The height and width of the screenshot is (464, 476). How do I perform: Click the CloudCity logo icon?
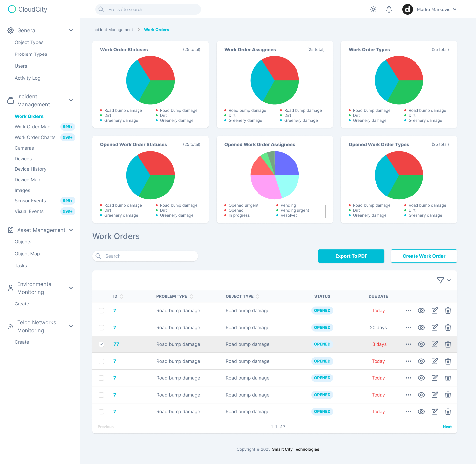click(x=12, y=9)
